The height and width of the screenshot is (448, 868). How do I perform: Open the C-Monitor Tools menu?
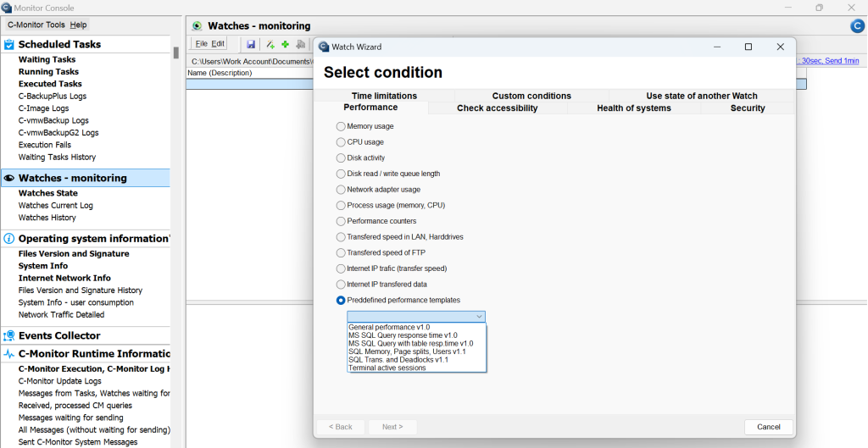click(36, 25)
